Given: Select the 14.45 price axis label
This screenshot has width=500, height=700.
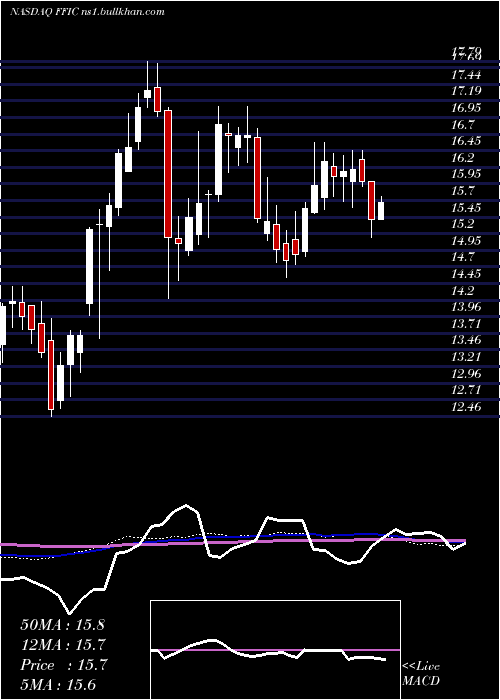Looking at the screenshot, I should (x=466, y=274).
